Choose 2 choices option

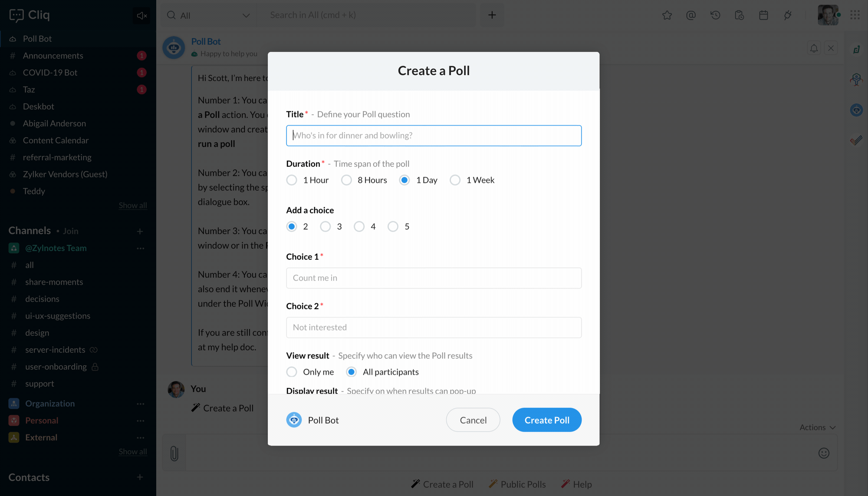click(292, 227)
